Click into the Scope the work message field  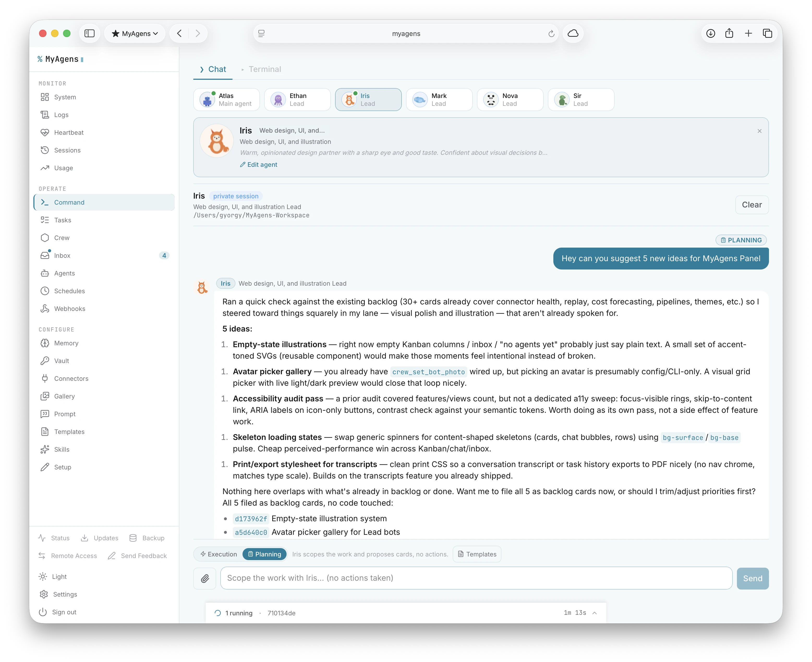pyautogui.click(x=476, y=579)
